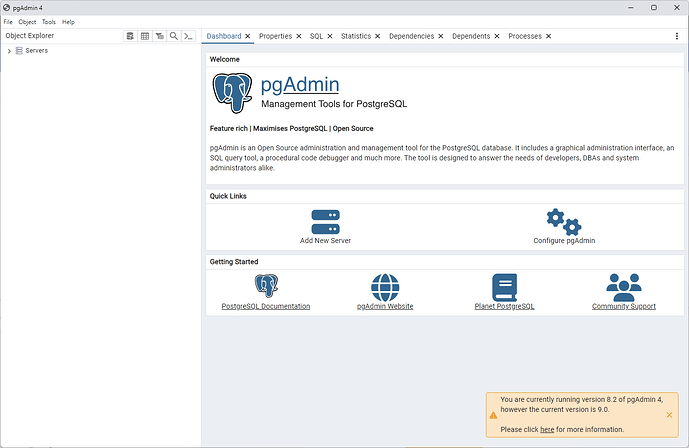Select the Servers tree item

[36, 51]
